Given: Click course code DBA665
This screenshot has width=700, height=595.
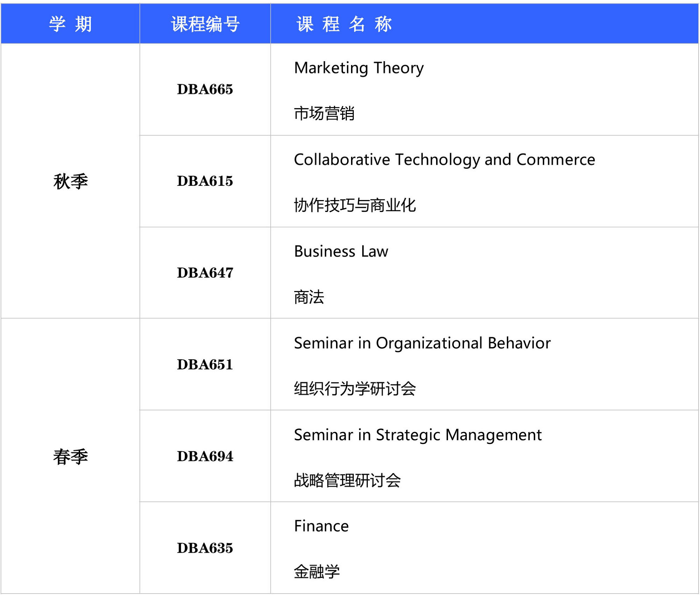Looking at the screenshot, I should point(205,89).
